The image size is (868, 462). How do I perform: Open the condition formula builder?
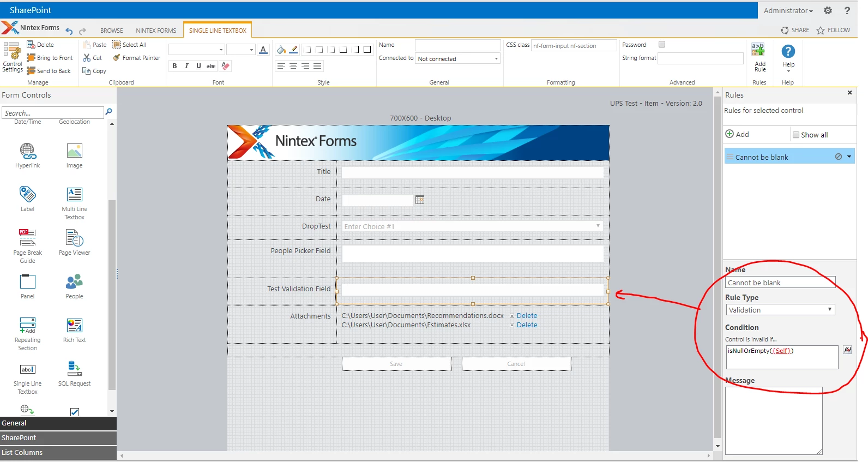tap(847, 350)
